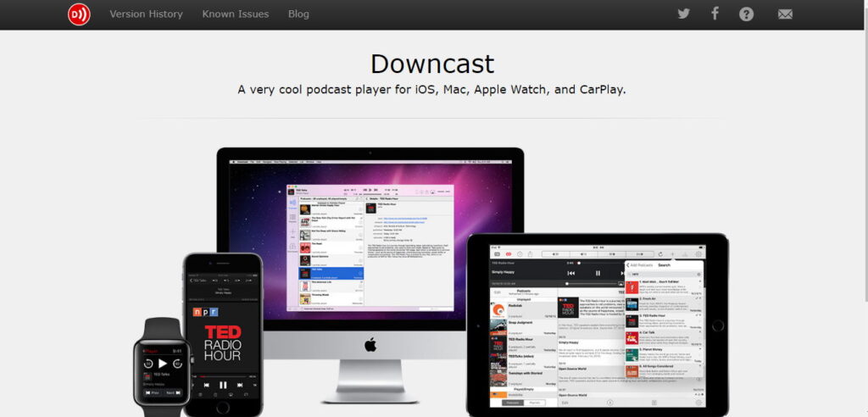
Task: Click the "A very cool podcast player" tagline
Action: [x=431, y=90]
